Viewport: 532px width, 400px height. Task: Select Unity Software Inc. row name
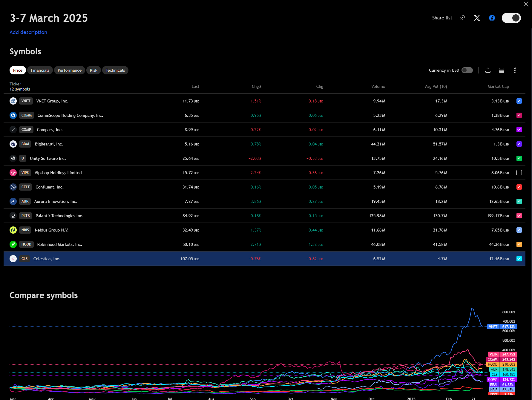(48, 158)
